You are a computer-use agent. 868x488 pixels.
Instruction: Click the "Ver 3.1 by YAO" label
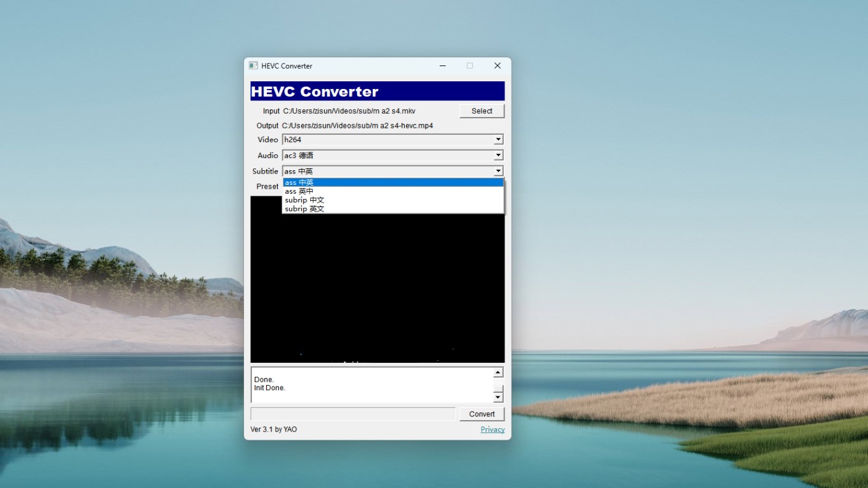274,429
